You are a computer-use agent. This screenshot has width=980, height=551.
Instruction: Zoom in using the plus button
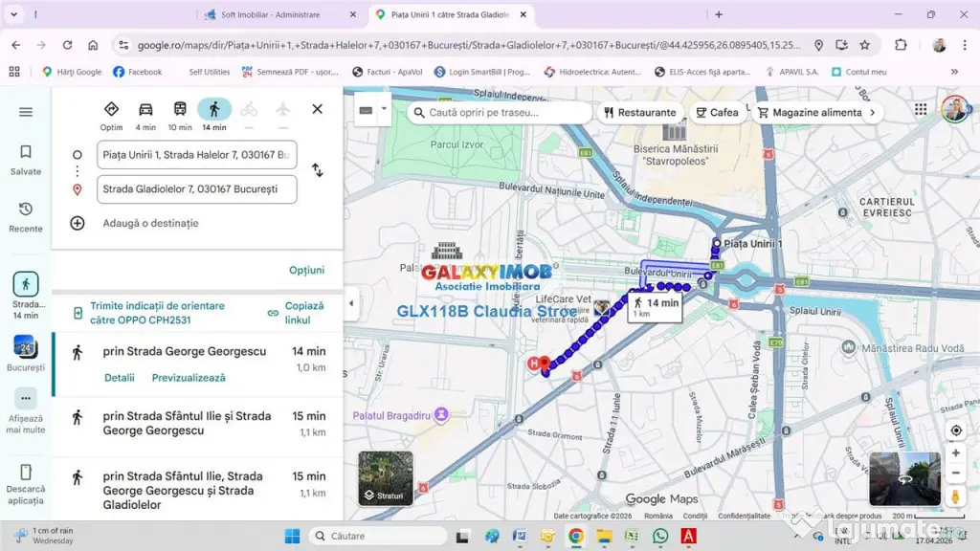point(956,452)
